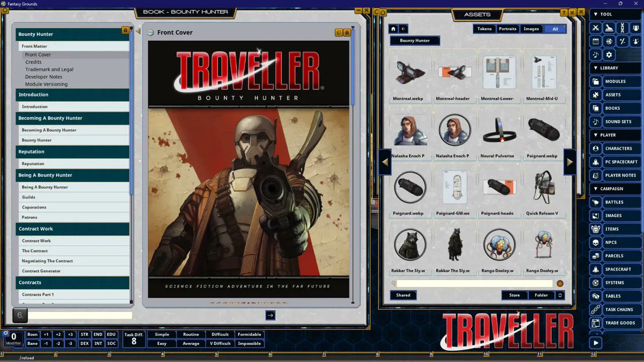Image resolution: width=644 pixels, height=362 pixels.
Task: Open the Systems radar icon
Action: 595,283
